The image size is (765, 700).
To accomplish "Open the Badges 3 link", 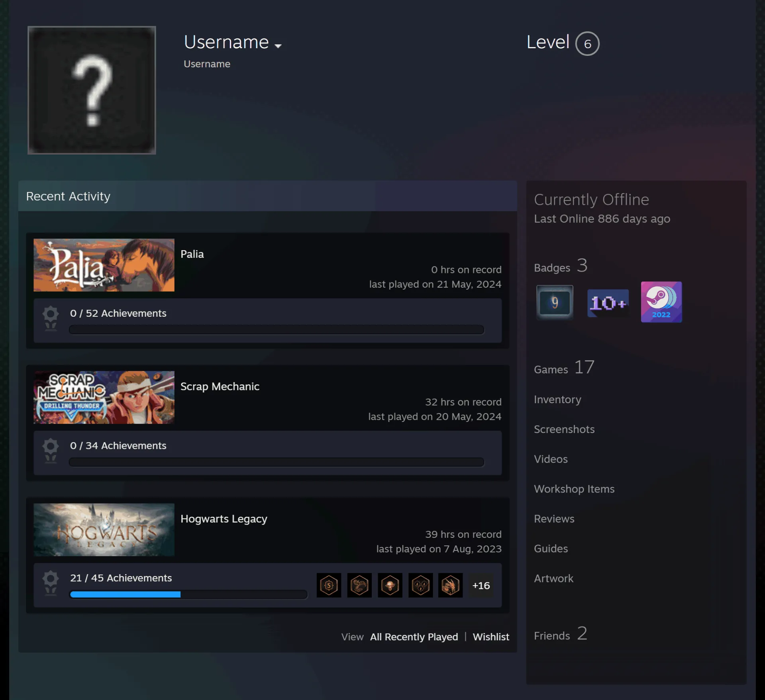I will tap(561, 266).
